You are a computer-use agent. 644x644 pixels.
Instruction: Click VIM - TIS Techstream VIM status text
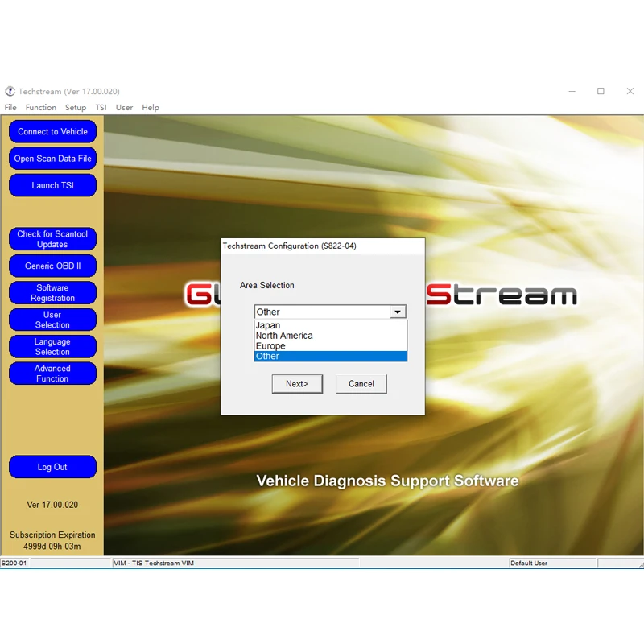coord(154,563)
